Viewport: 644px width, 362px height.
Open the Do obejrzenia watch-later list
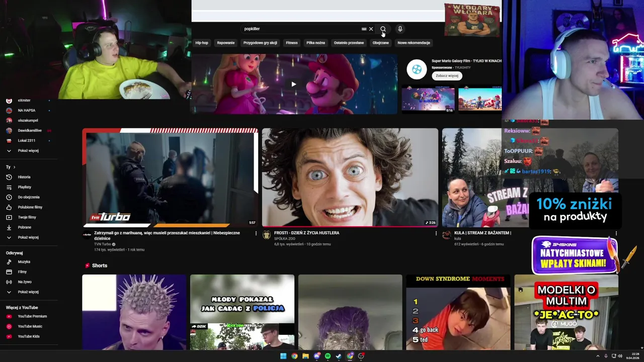(28, 197)
